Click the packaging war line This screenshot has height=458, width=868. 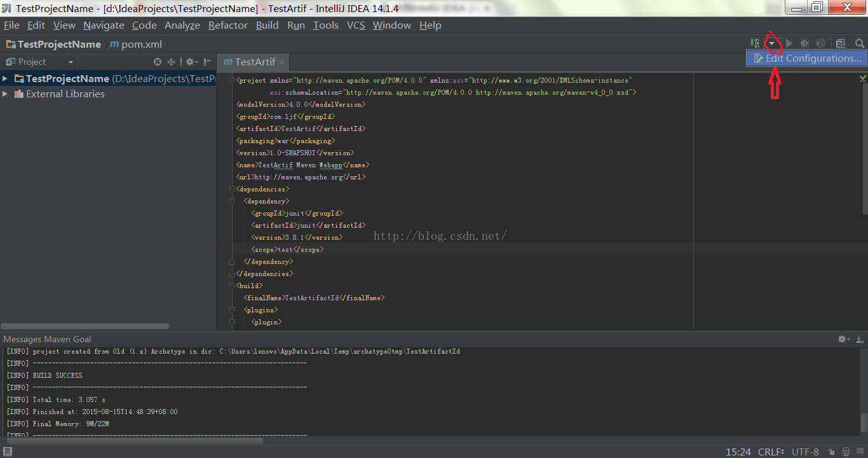tap(285, 141)
